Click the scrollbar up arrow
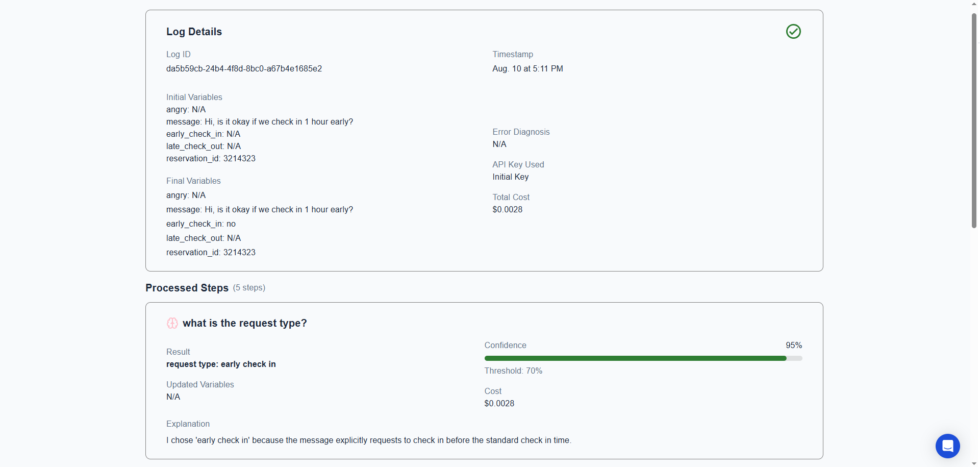This screenshot has height=467, width=980. [974, 4]
